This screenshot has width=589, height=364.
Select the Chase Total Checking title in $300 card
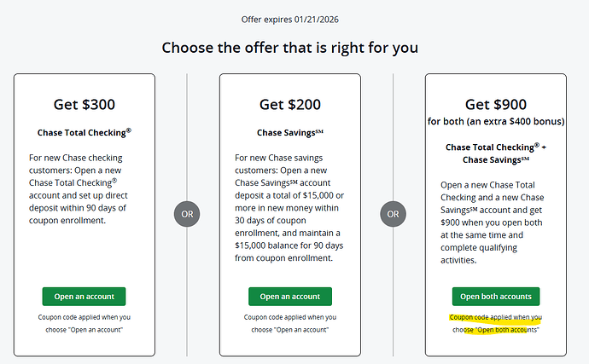click(x=84, y=133)
